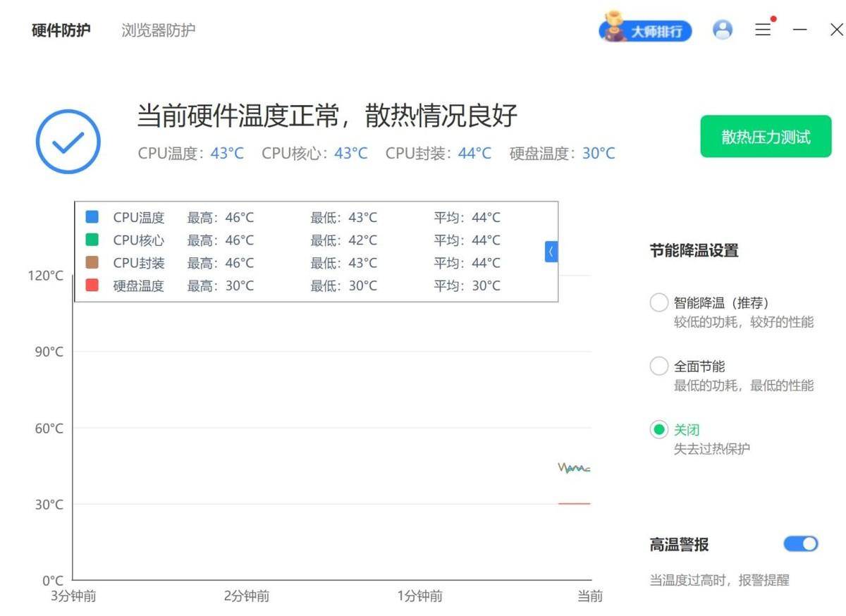The image size is (846, 616).
Task: Click the red notification dot on the menu
Action: pos(774,20)
